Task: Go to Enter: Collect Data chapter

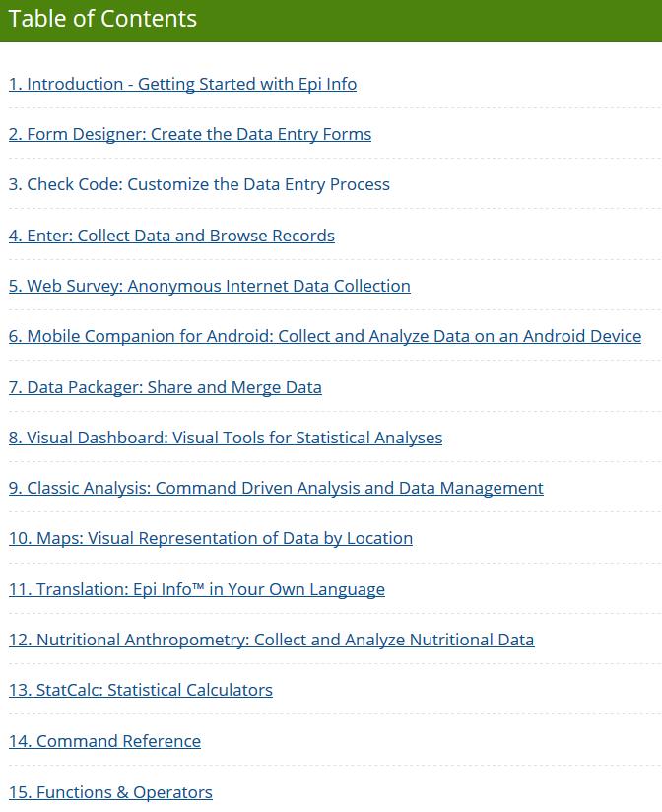Action: (x=171, y=236)
